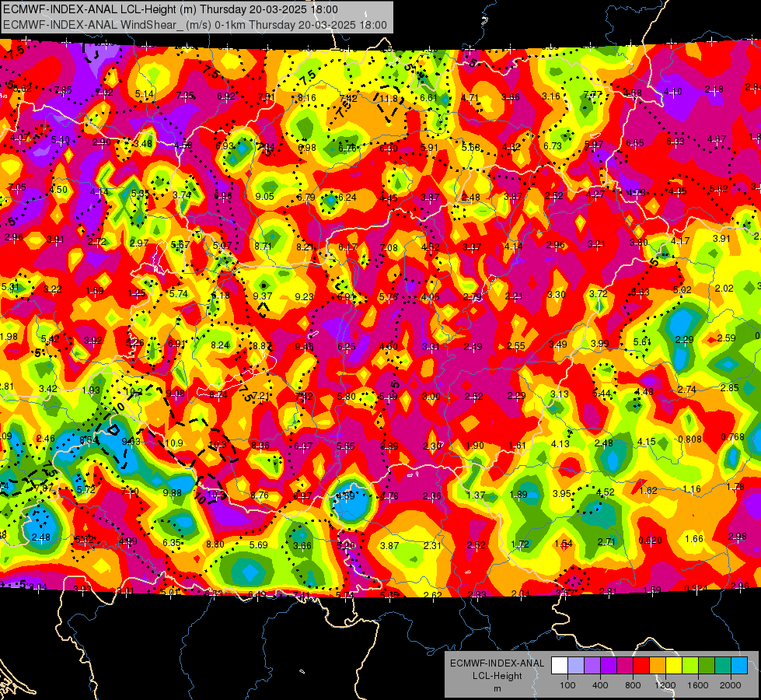
Task: Click the wind shear value 3.95
Action: (x=561, y=494)
